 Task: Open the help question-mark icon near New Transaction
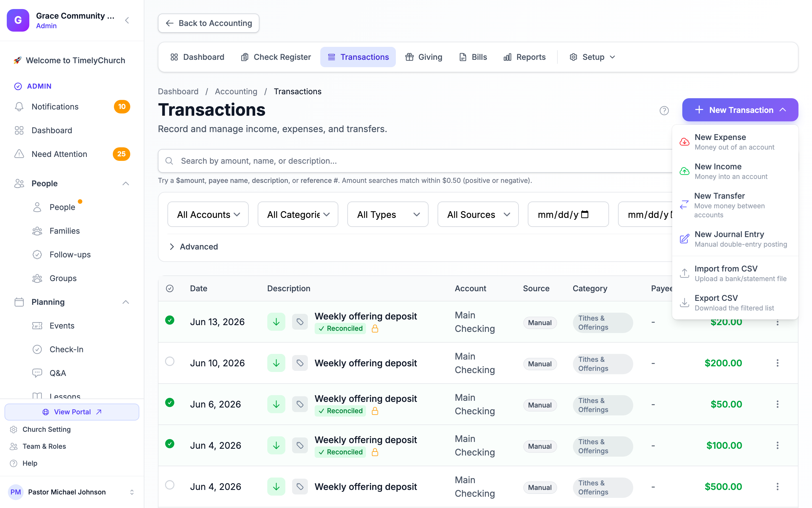664,111
